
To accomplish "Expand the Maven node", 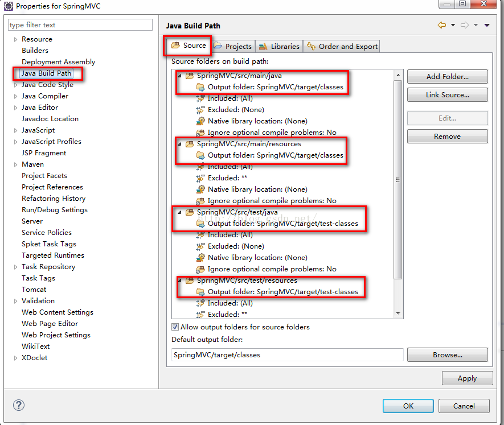I will [15, 165].
